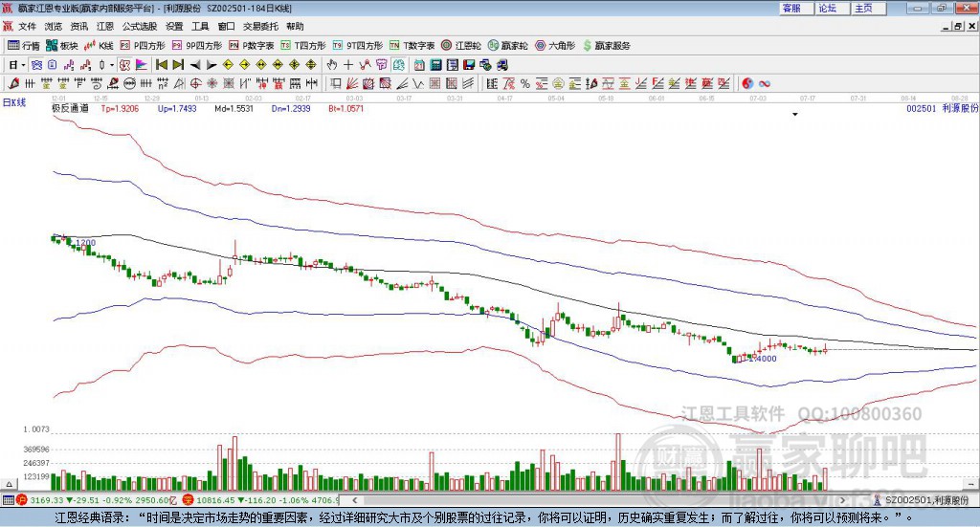
Task: Click the SZ002501,利源股份 status bar entry
Action: click(x=922, y=500)
